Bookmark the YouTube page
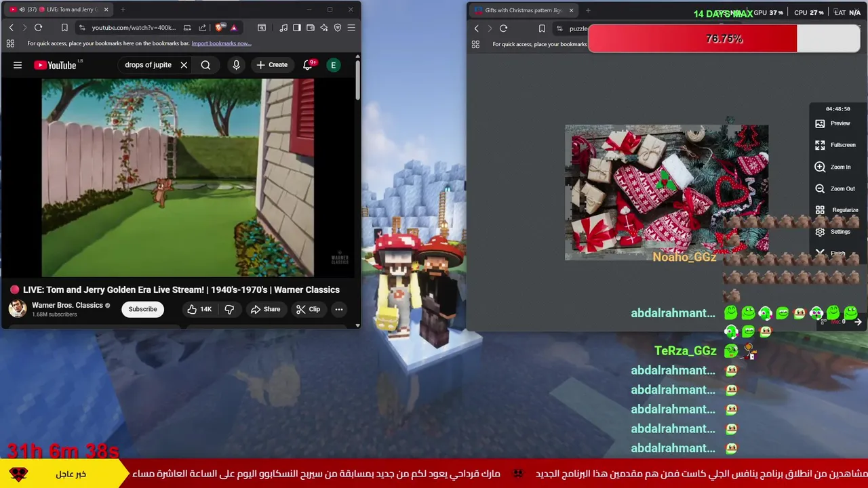Screen dimensions: 868x488 [x=64, y=28]
